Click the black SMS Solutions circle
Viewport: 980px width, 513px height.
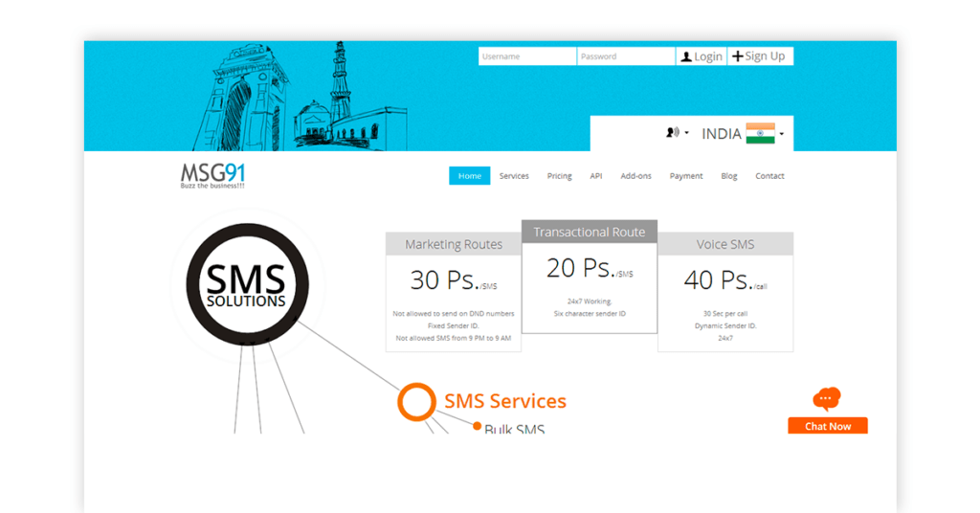[x=247, y=282]
